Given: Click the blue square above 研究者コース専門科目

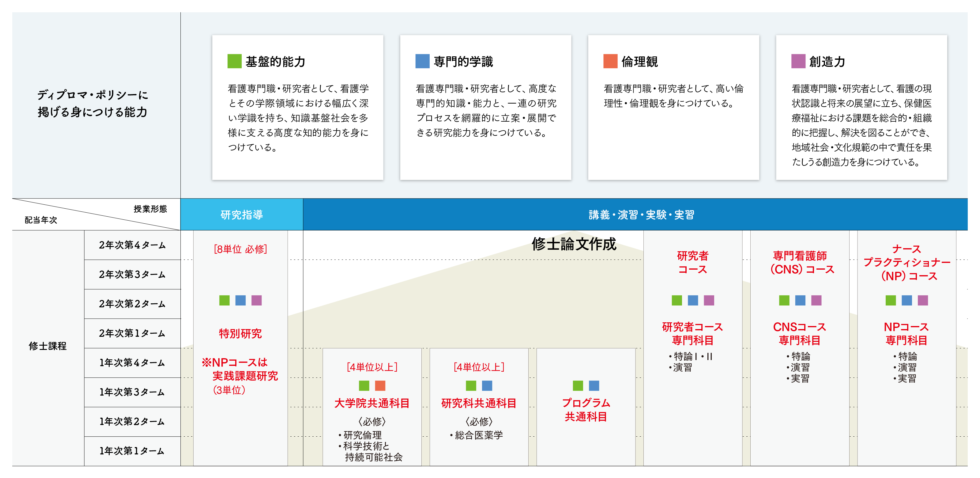Looking at the screenshot, I should click(x=693, y=300).
